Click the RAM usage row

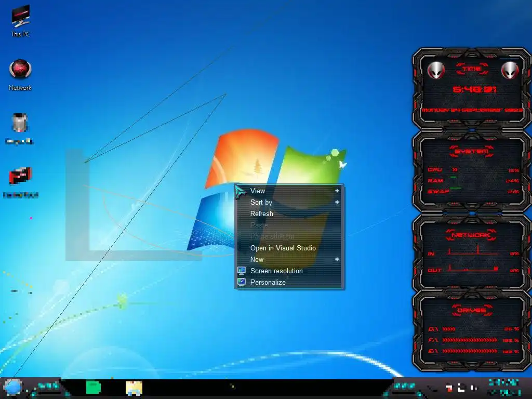(473, 181)
